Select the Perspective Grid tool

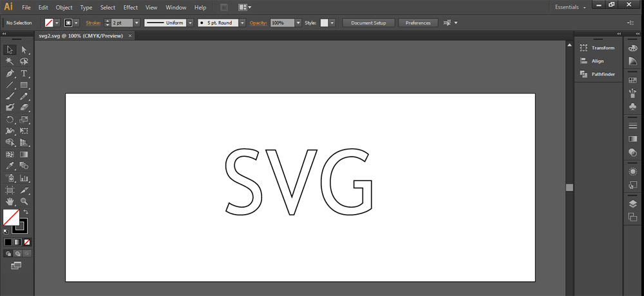(x=24, y=143)
